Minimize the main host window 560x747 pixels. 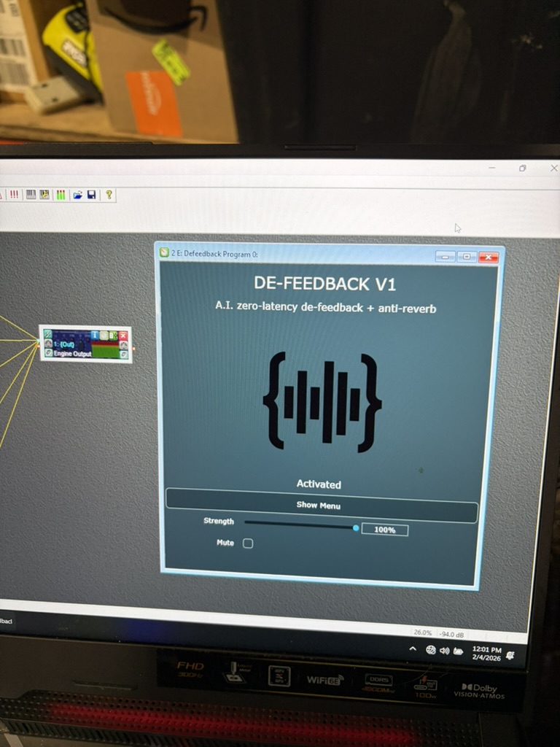pyautogui.click(x=492, y=168)
